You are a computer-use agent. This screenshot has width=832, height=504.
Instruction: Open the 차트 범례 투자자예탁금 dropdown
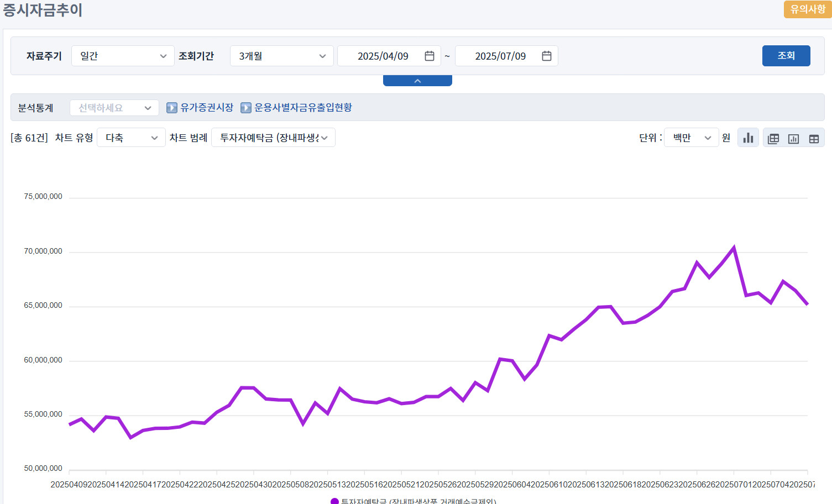[x=273, y=138]
